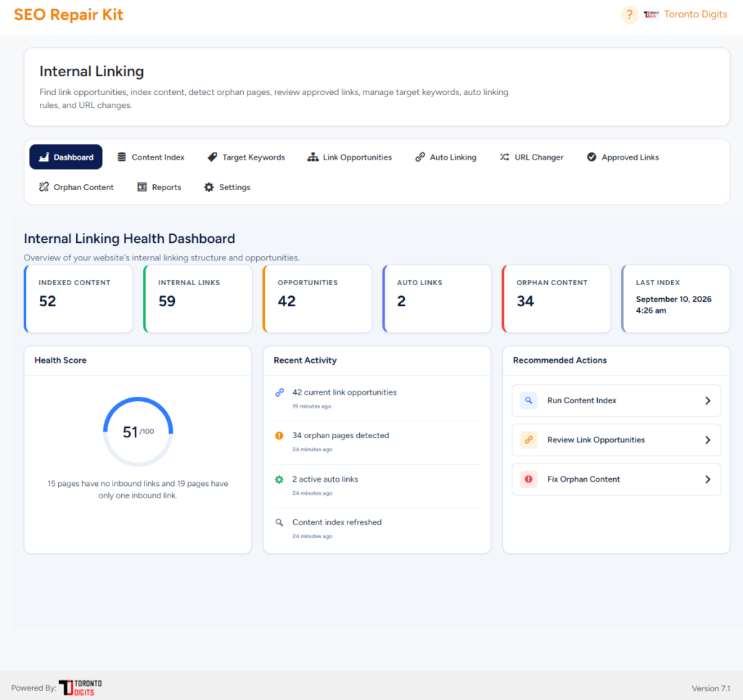The height and width of the screenshot is (700, 743).
Task: Go to the Link Opportunities tab
Action: coord(350,157)
